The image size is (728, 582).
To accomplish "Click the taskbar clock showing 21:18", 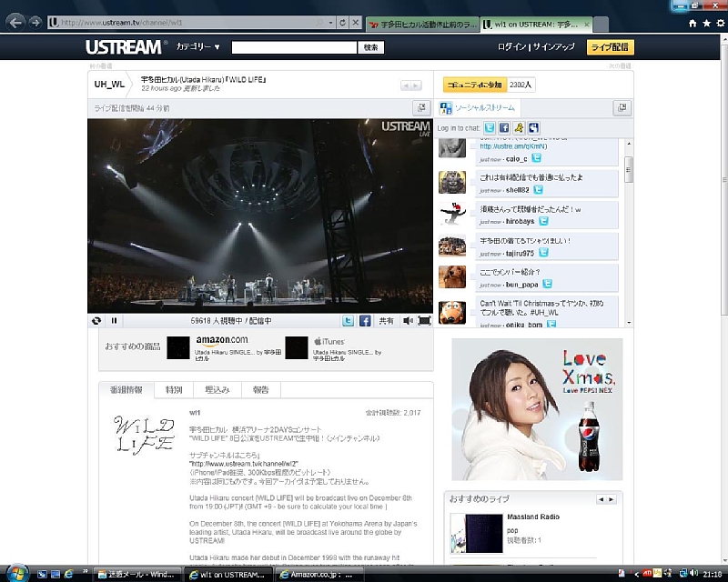I will click(x=713, y=574).
